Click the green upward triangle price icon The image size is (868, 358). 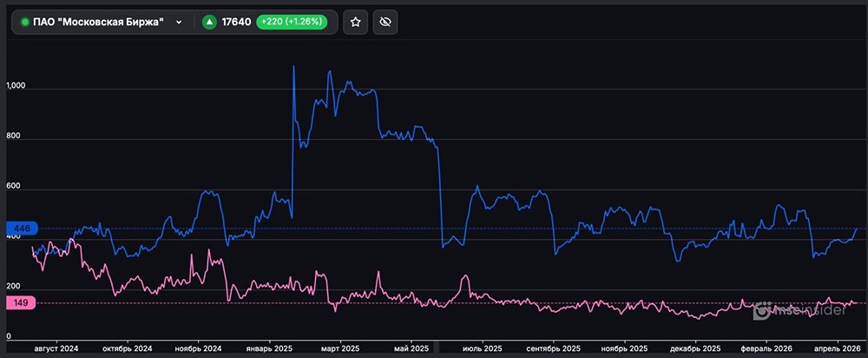tap(209, 23)
